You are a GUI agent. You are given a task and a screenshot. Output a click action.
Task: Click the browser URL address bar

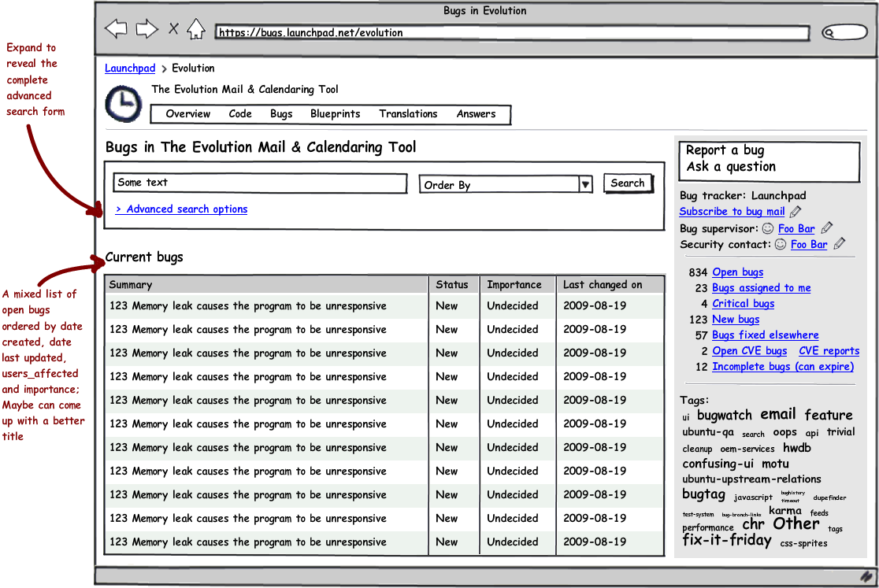click(512, 33)
